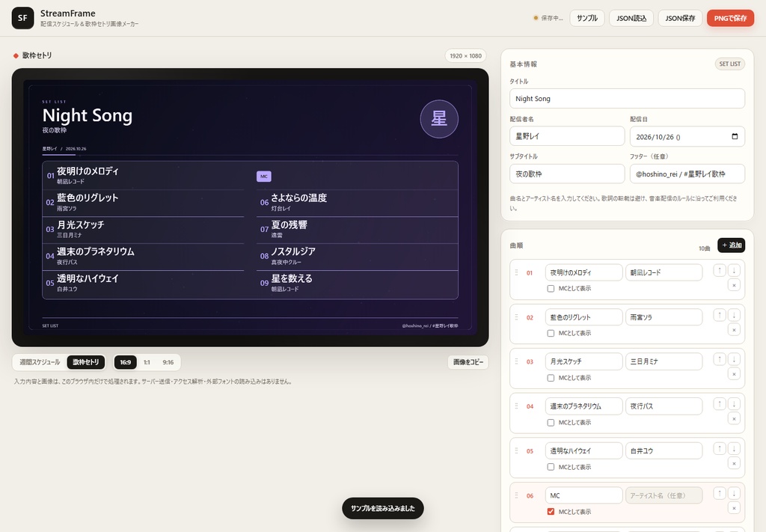Move song 04 down with arrow icon
The width and height of the screenshot is (766, 532).
pos(734,404)
